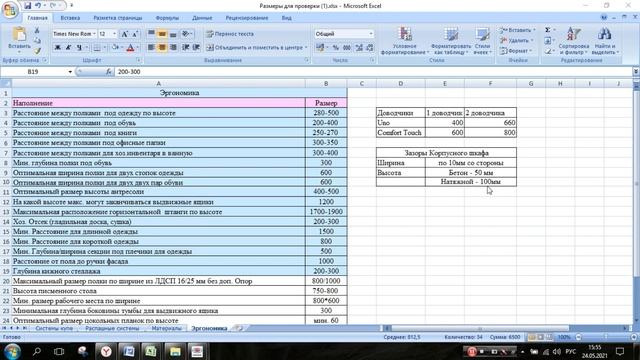Click Delete cells (Удалить) button
The image size is (640, 360).
pyautogui.click(x=517, y=40)
